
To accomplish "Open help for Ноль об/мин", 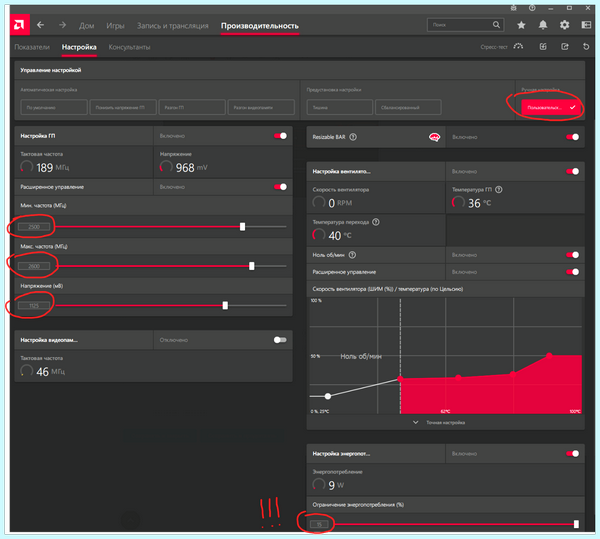I will coord(352,255).
